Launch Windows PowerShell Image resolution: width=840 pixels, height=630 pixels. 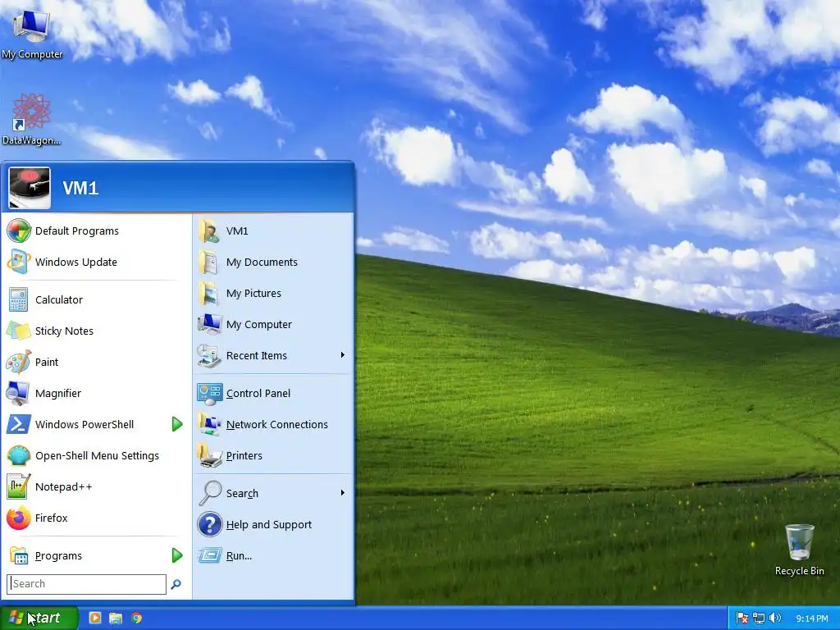pos(85,424)
